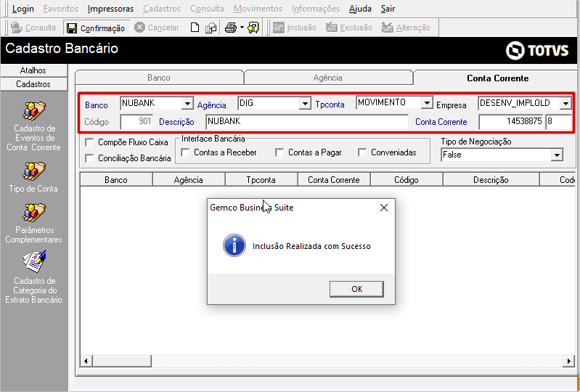This screenshot has width=580, height=392.
Task: Click the Exclusão toolbar icon
Action: point(332,28)
